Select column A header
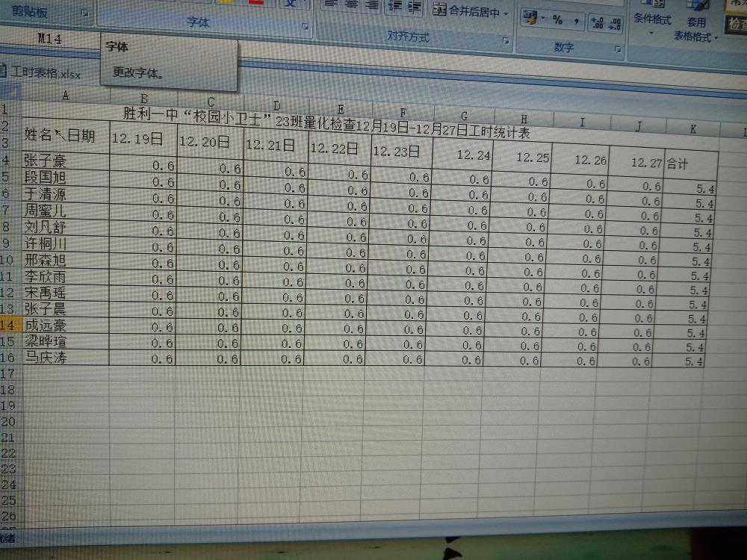747x560 pixels. click(x=66, y=96)
